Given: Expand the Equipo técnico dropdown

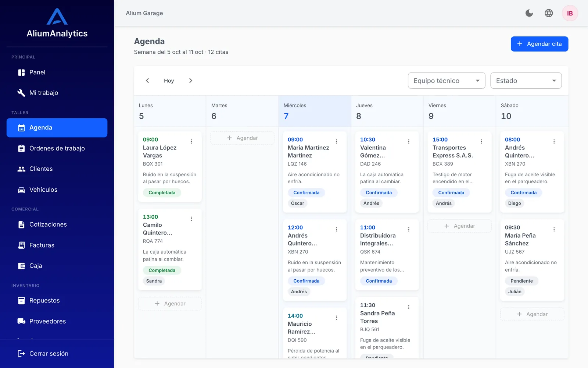Looking at the screenshot, I should click(447, 81).
